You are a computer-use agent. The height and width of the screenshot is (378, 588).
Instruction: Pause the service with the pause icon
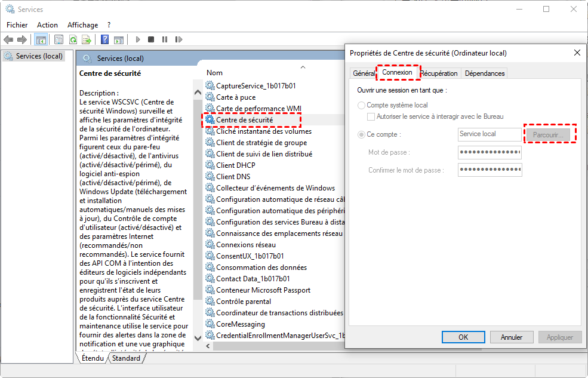tap(165, 39)
